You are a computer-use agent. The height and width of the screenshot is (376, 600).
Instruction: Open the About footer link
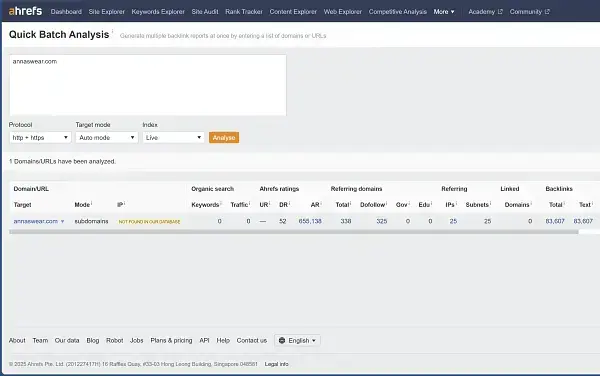pyautogui.click(x=17, y=340)
